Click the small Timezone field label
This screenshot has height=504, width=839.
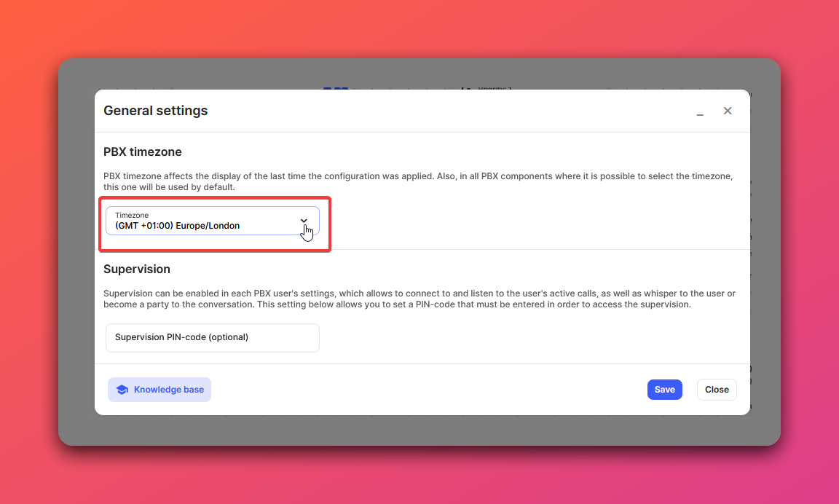tap(132, 216)
